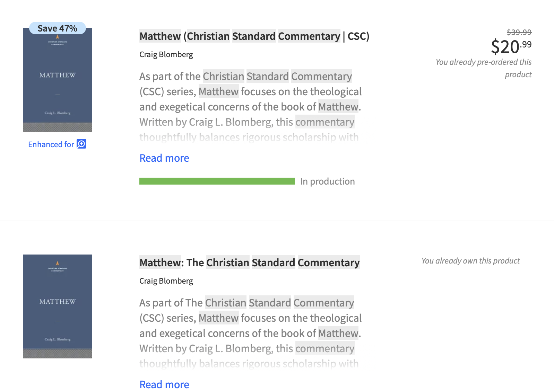Click MATTHEW text on first book cover
The height and width of the screenshot is (392, 554).
point(58,75)
